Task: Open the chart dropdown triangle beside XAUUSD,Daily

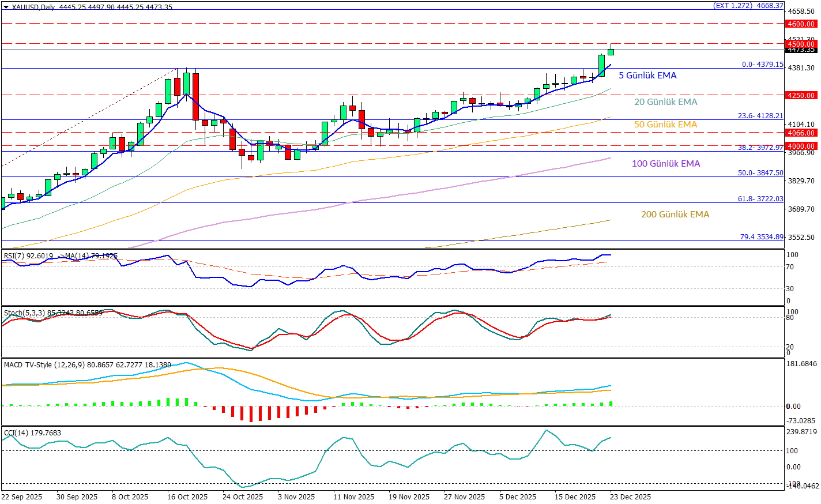Action: [6, 7]
